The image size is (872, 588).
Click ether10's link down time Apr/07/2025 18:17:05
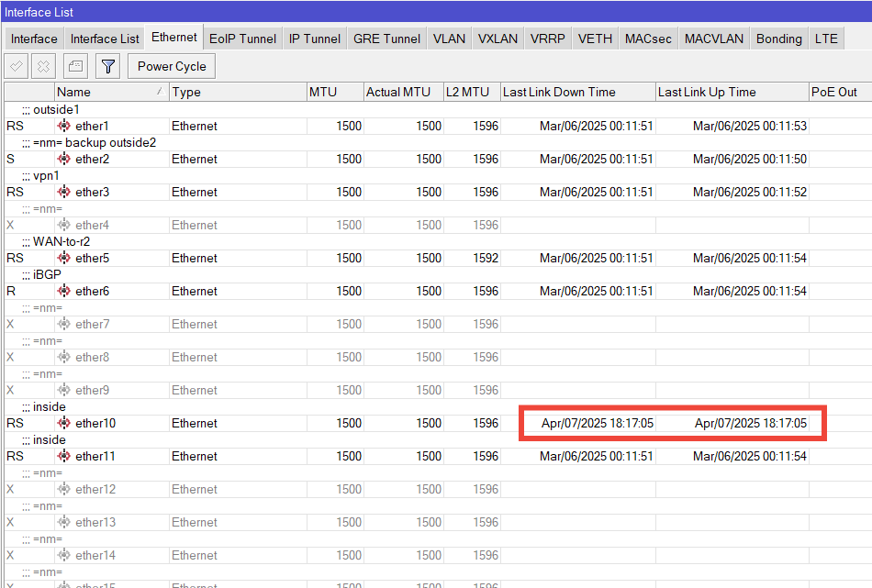598,424
